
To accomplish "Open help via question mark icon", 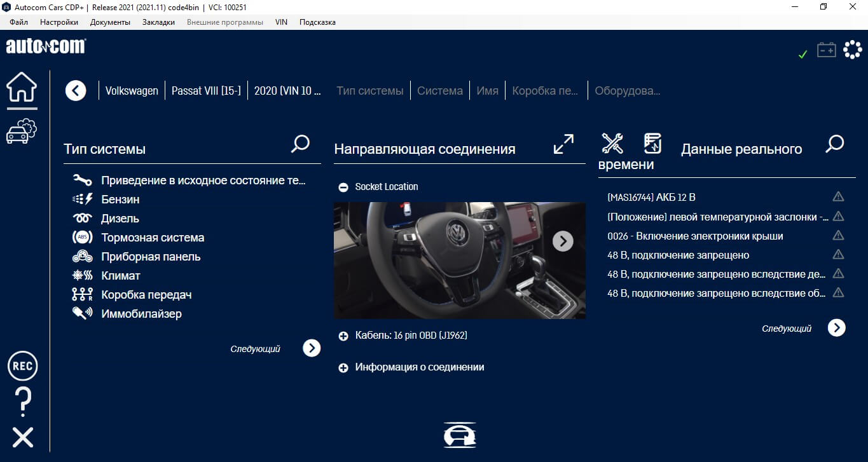I will click(22, 402).
